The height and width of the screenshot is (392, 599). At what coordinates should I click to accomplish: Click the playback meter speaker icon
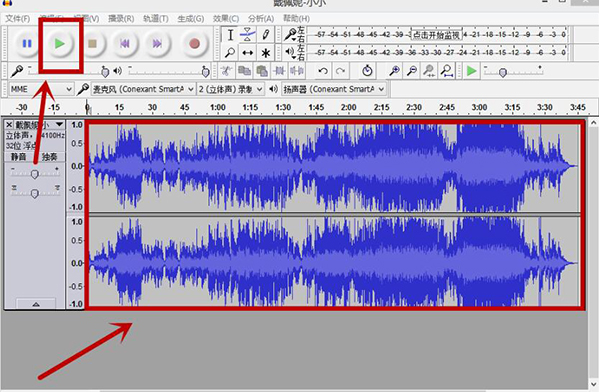pyautogui.click(x=290, y=52)
